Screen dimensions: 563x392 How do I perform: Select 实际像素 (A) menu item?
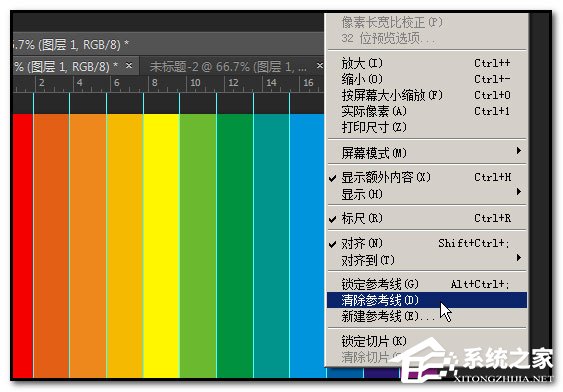(427, 111)
